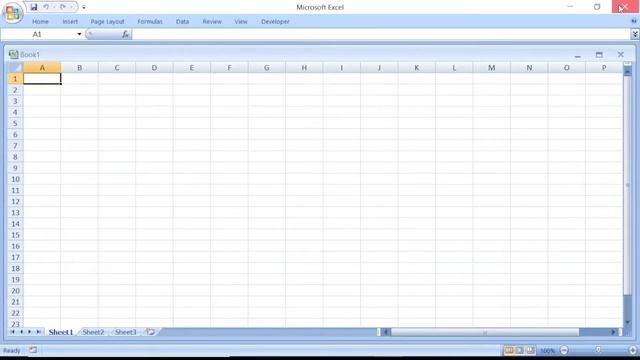Open Customize Quick Access Toolbar dropdown
Viewport: 640px width, 360px height.
84,7
